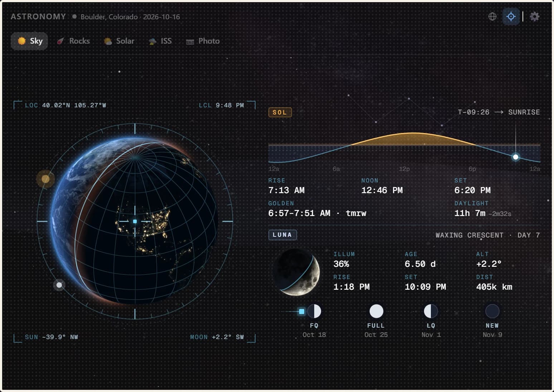Click the LCL 9:48 PM local time
554x392 pixels.
pos(221,105)
